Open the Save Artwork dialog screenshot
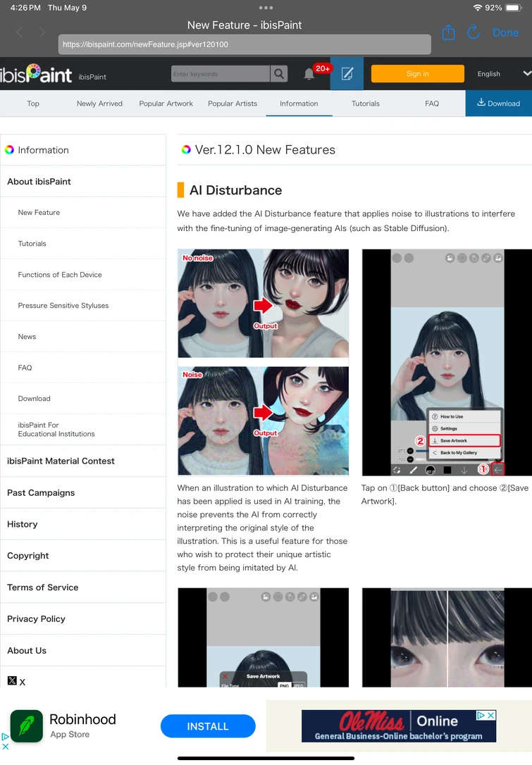The width and height of the screenshot is (532, 765). (x=263, y=637)
